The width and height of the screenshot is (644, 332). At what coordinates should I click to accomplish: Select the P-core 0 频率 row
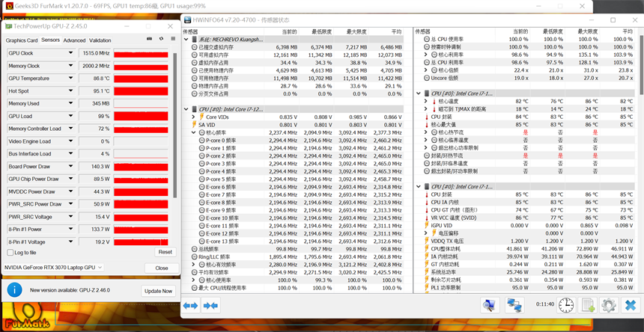293,141
